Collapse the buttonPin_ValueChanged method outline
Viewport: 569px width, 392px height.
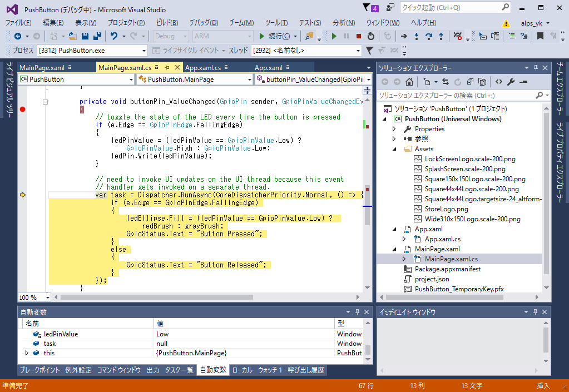[46, 102]
